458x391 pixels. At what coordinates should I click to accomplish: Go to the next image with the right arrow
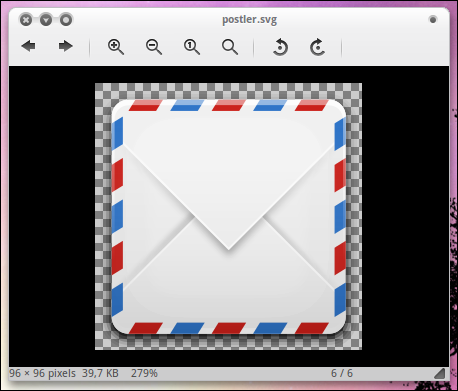tap(65, 46)
